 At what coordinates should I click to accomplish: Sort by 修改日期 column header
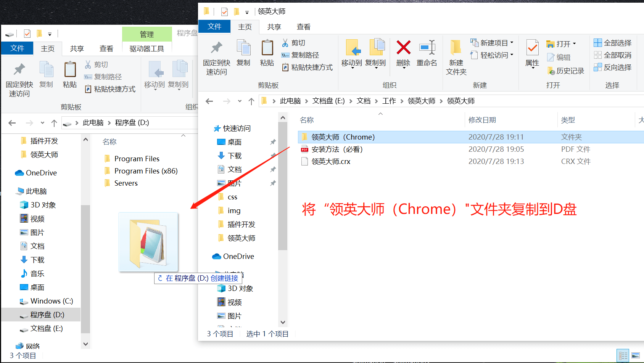tap(482, 120)
